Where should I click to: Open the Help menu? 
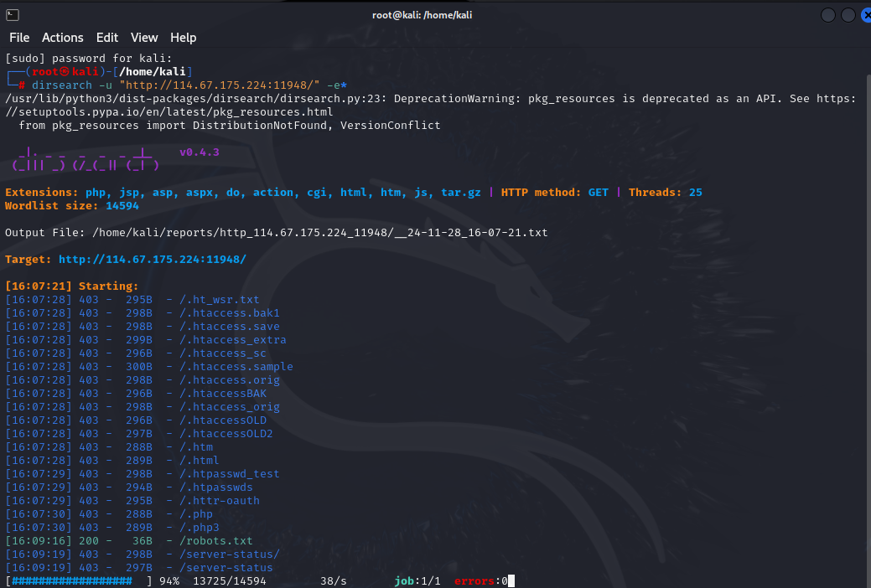[x=183, y=38]
